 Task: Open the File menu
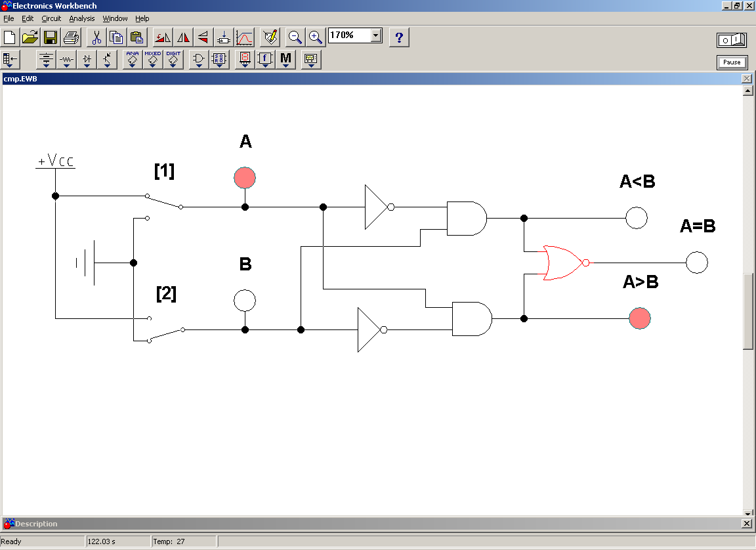pos(9,18)
